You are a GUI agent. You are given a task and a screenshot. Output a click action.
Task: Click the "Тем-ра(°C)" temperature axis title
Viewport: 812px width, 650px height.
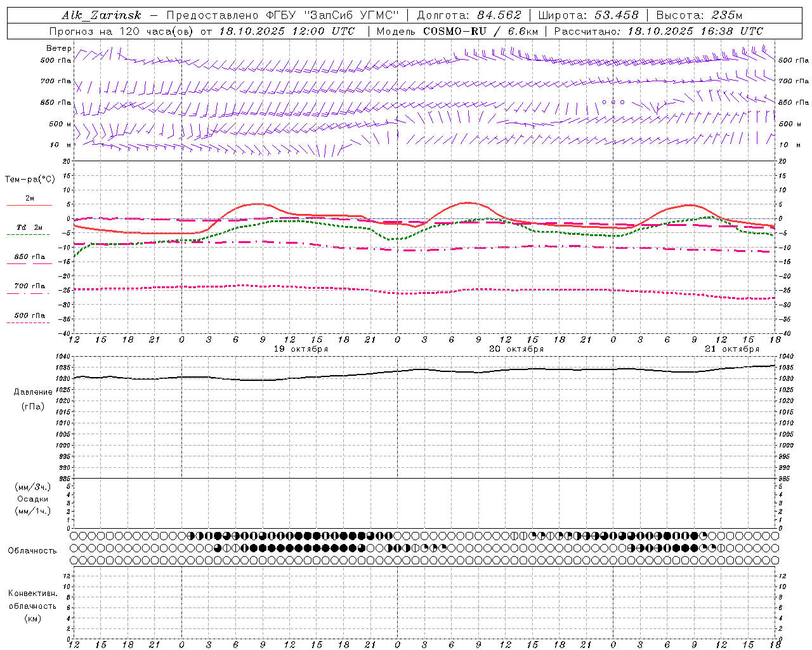30,180
